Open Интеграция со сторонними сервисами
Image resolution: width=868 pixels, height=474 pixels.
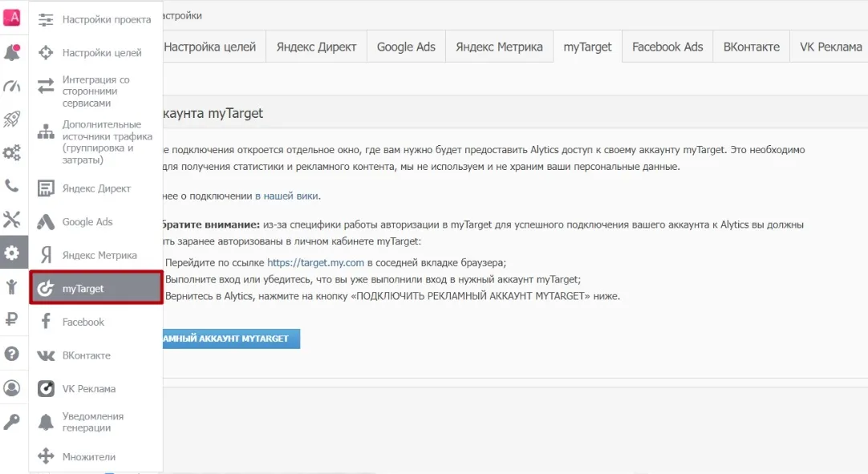point(95,91)
